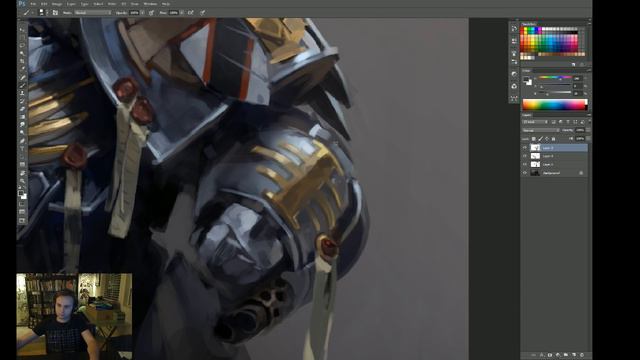Select the Pen tool
Screen dimensions: 640x360
pyautogui.click(x=22, y=141)
